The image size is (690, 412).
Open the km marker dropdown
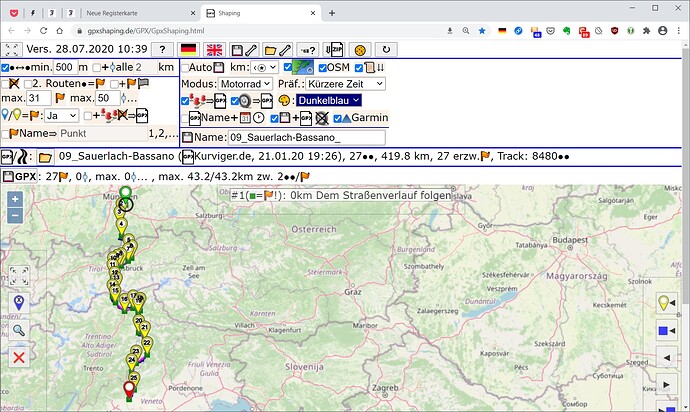click(264, 68)
